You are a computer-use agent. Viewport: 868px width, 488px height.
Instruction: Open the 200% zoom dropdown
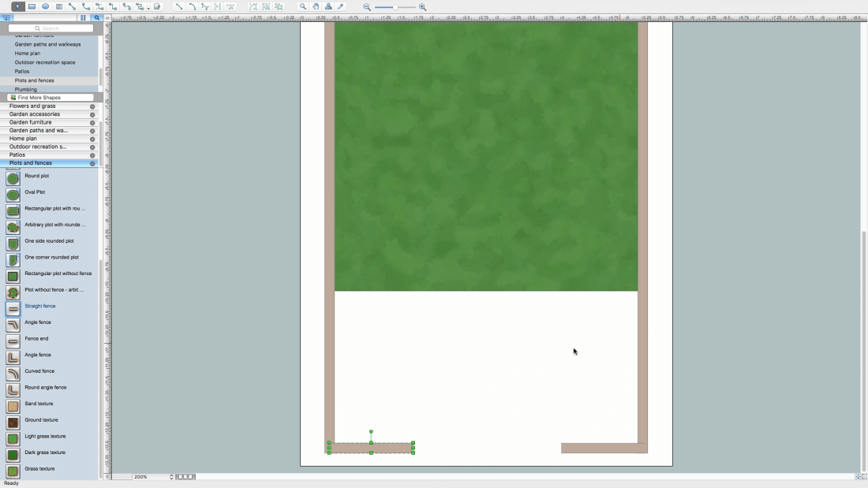click(153, 476)
